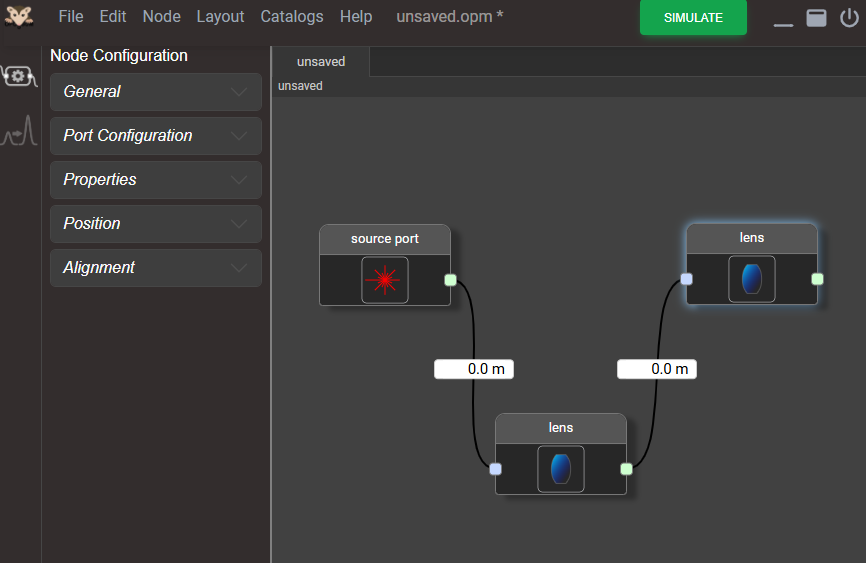Click the minimize window icon
Image resolution: width=866 pixels, height=563 pixels.
pyautogui.click(x=783, y=24)
